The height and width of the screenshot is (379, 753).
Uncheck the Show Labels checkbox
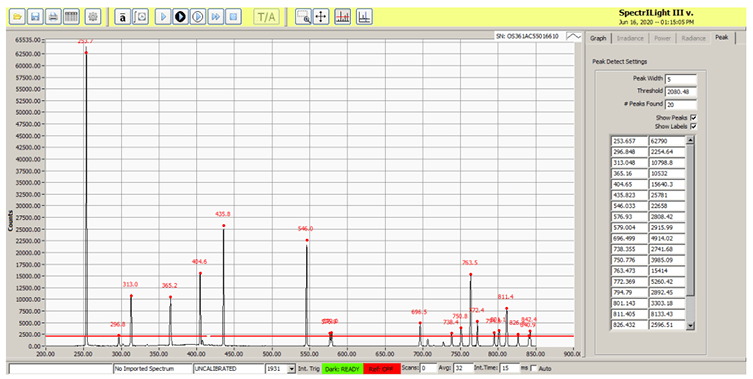pos(693,126)
